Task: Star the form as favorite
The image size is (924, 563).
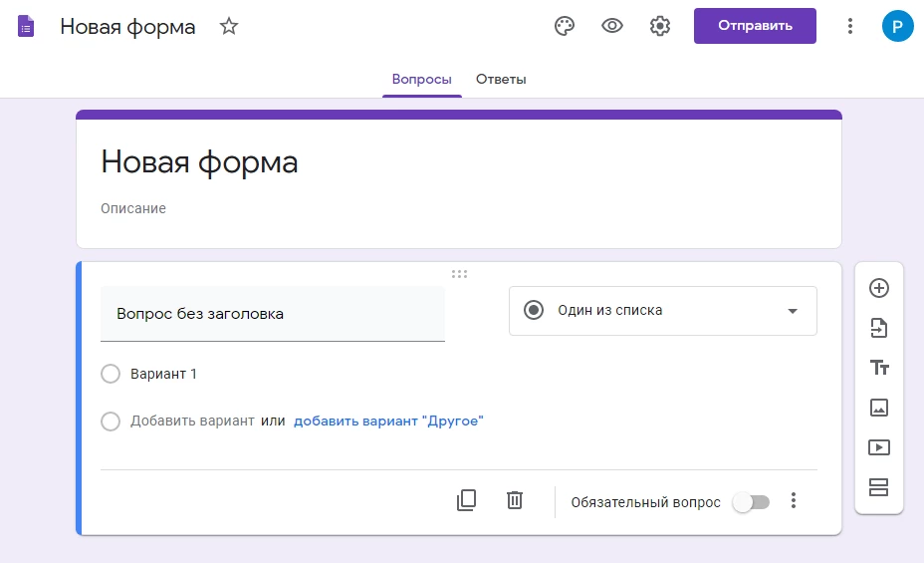Action: pyautogui.click(x=229, y=26)
